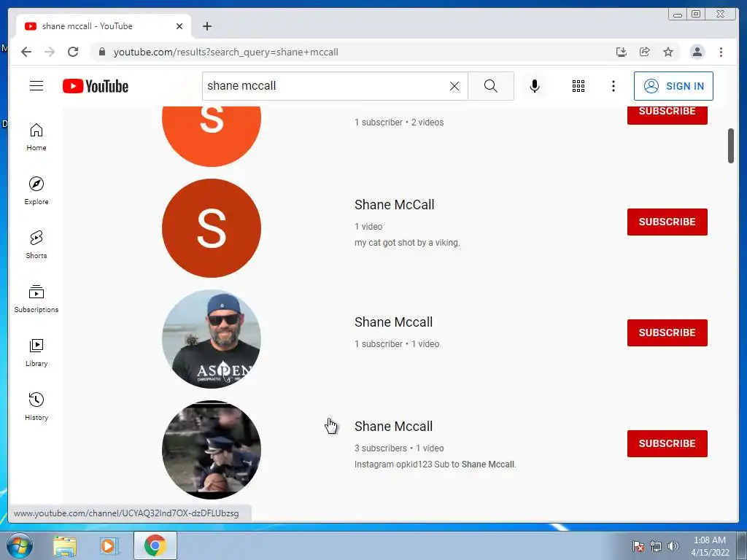Open File Explorer from the taskbar

tap(65, 546)
